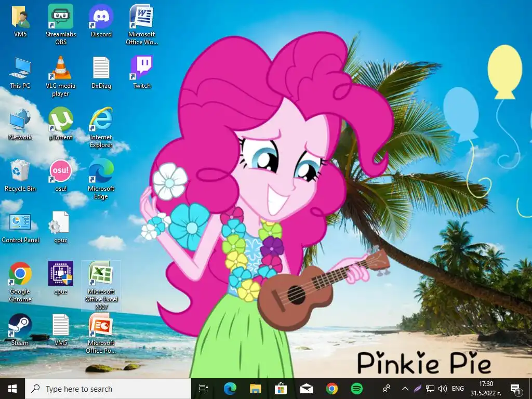Click the purple feather tray icon
The image size is (532, 399).
click(x=418, y=389)
